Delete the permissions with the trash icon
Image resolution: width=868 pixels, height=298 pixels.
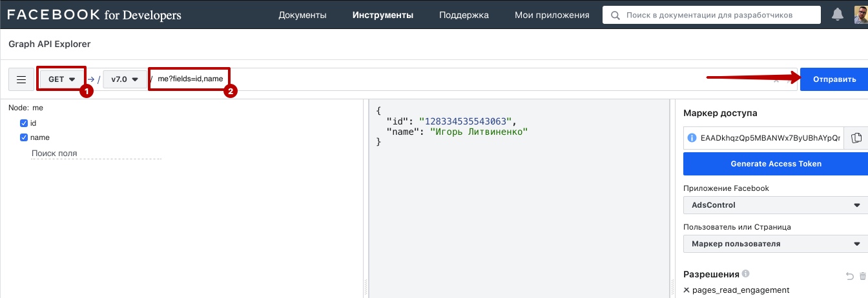coord(863,276)
